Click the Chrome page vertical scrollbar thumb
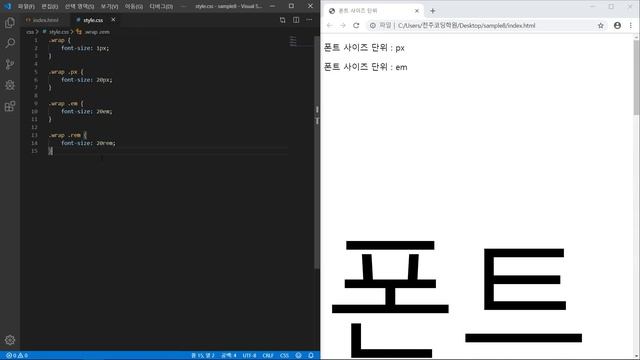The height and width of the screenshot is (360, 640). pos(636,78)
